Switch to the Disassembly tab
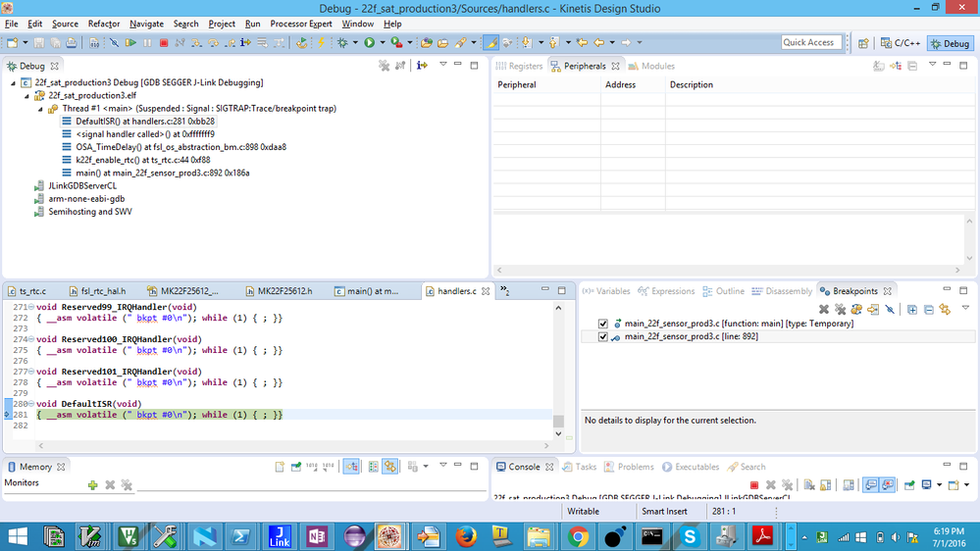Viewport: 980px width, 551px height. coord(782,291)
